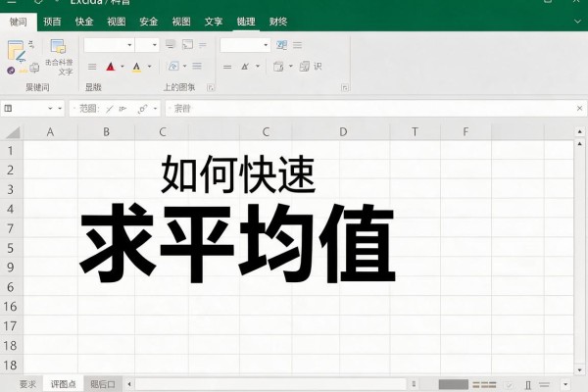Viewport: 588px width, 392px height.
Task: Click the equals sign icon in the ribbon
Action: pos(227,68)
